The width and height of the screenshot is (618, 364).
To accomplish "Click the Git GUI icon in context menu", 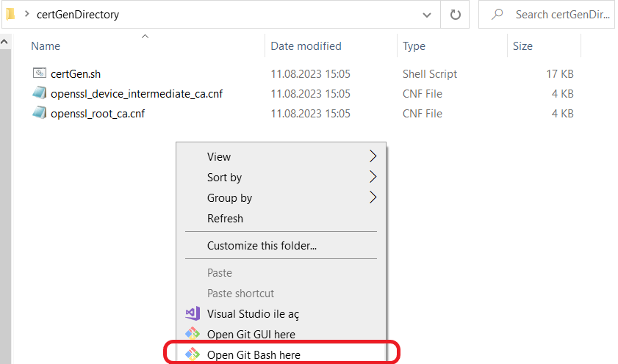I will (x=193, y=334).
